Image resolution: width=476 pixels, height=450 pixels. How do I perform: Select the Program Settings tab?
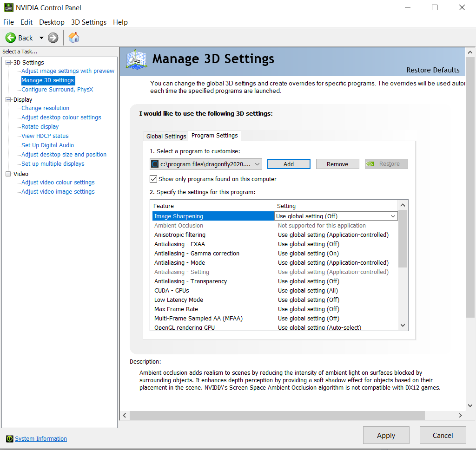(215, 136)
